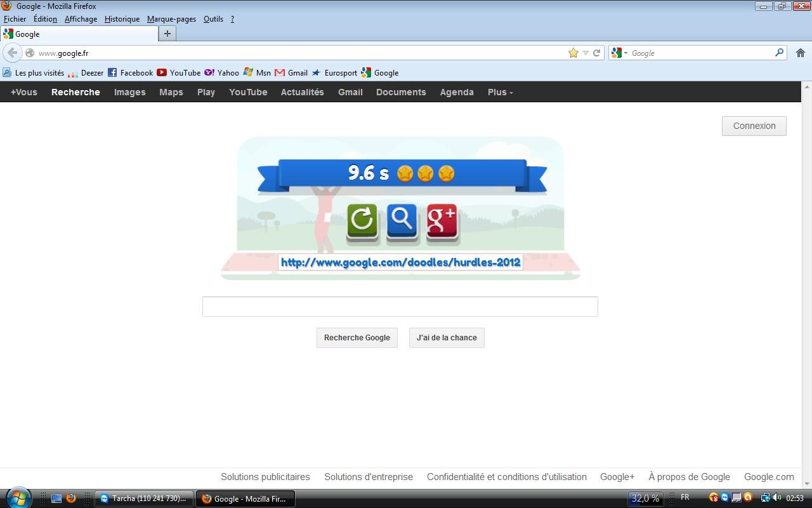
Task: Reload the page using the refresh icon
Action: (596, 53)
